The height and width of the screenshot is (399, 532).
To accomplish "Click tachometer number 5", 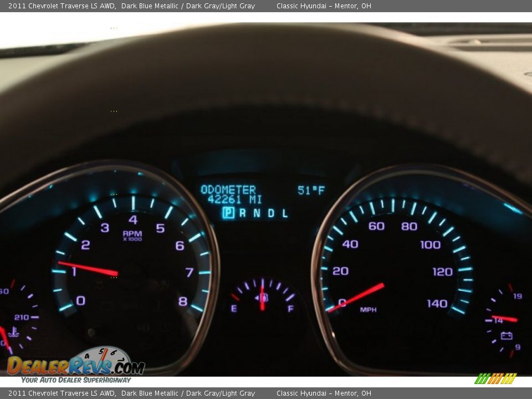I will tap(161, 228).
